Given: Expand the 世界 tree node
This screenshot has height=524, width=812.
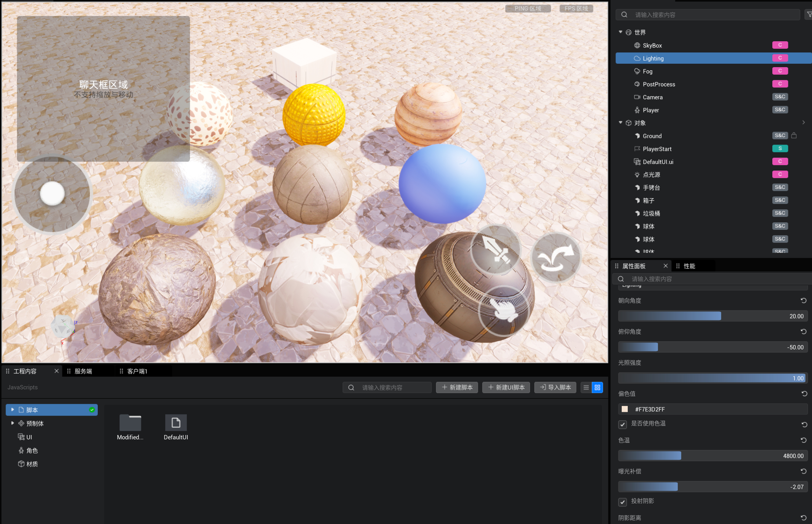Looking at the screenshot, I should (x=620, y=32).
